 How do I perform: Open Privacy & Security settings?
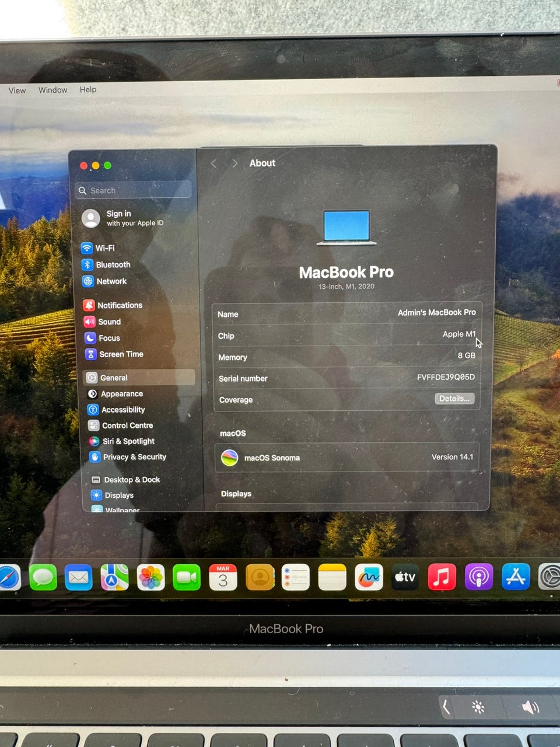pos(128,457)
